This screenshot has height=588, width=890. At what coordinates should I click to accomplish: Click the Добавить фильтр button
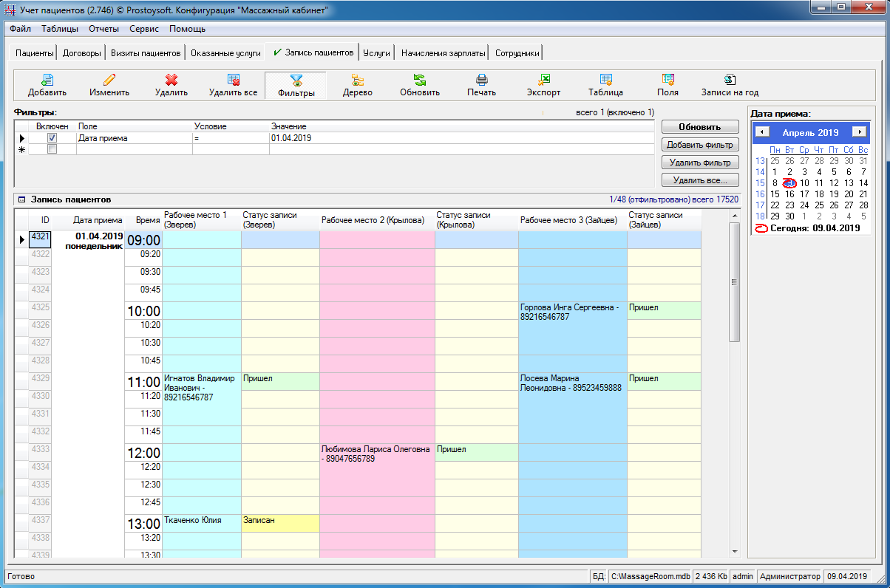tap(699, 145)
